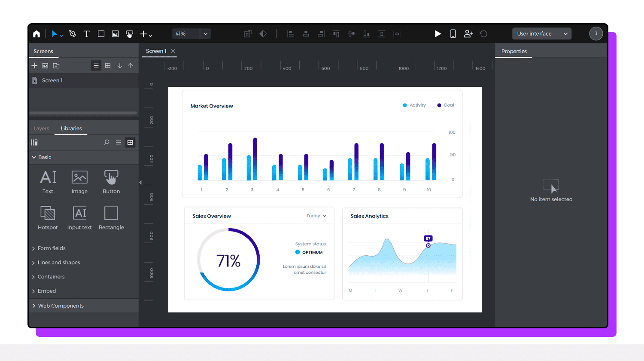This screenshot has width=644, height=361.
Task: Expand the Form fields section
Action: (52, 248)
